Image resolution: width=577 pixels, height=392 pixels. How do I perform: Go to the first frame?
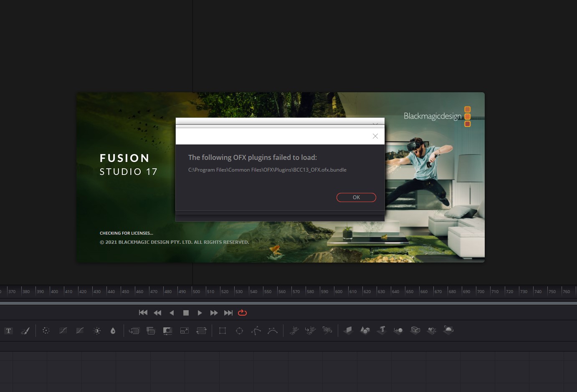click(143, 313)
